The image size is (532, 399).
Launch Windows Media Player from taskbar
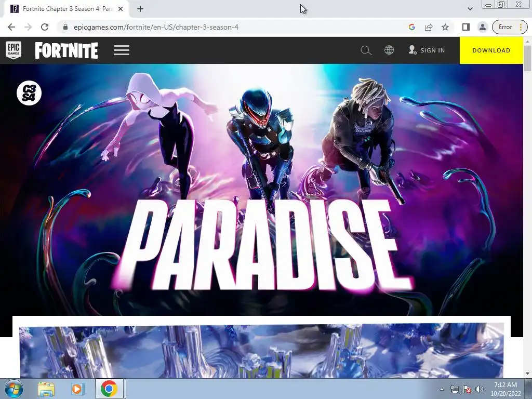(x=77, y=389)
